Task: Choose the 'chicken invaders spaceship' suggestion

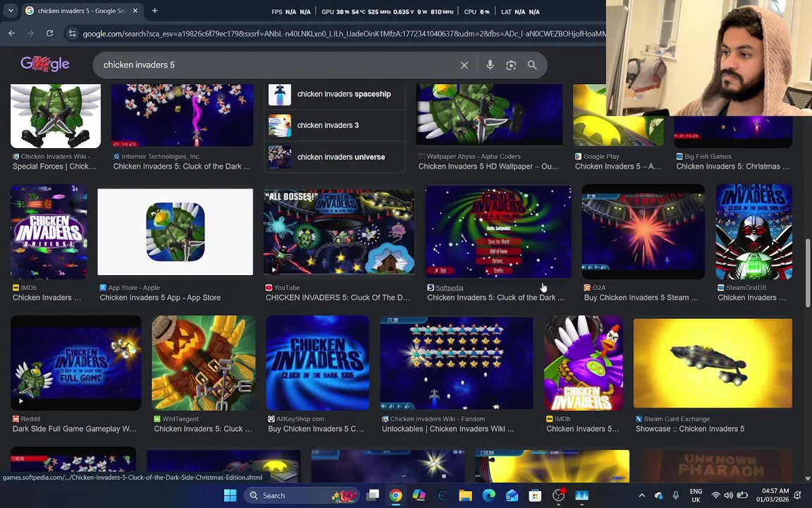Action: pos(335,95)
